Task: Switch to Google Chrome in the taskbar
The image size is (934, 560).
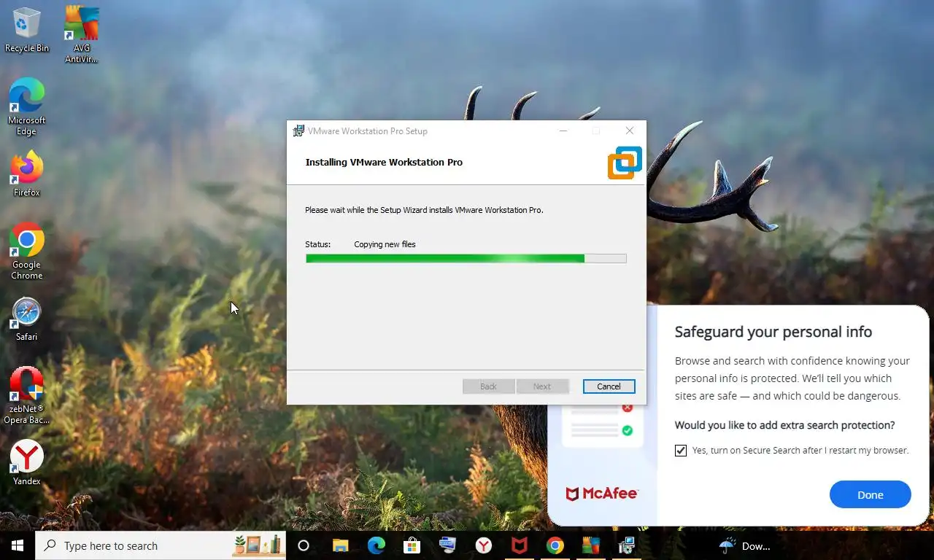Action: click(555, 545)
